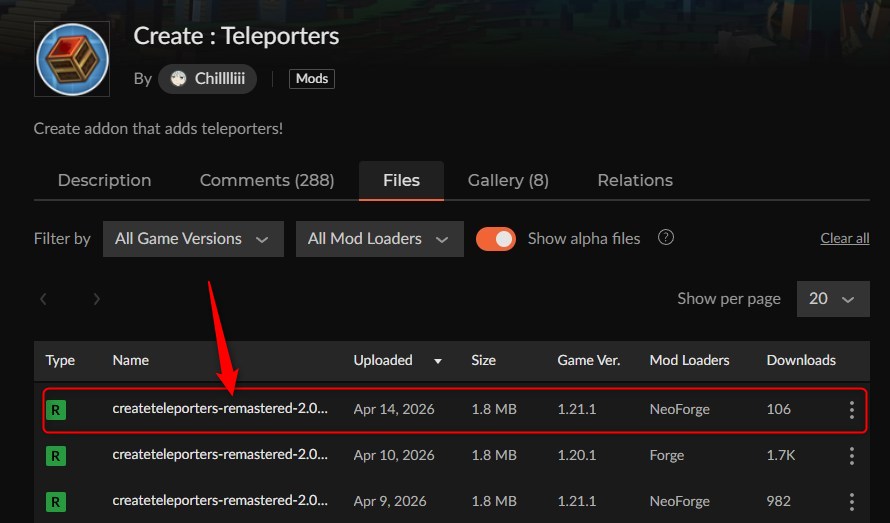Sort by Mod Loaders column header
Viewport: 890px width, 523px height.
(x=689, y=361)
